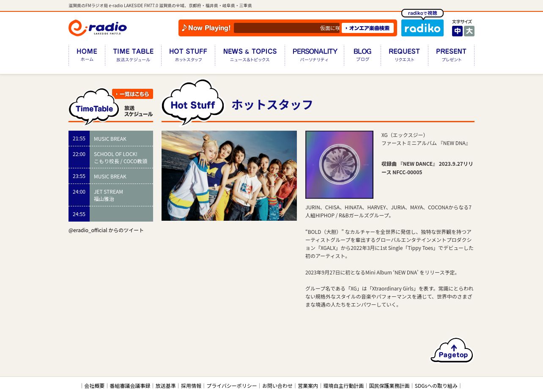
Task: Open BLOG menu
Action: point(362,55)
